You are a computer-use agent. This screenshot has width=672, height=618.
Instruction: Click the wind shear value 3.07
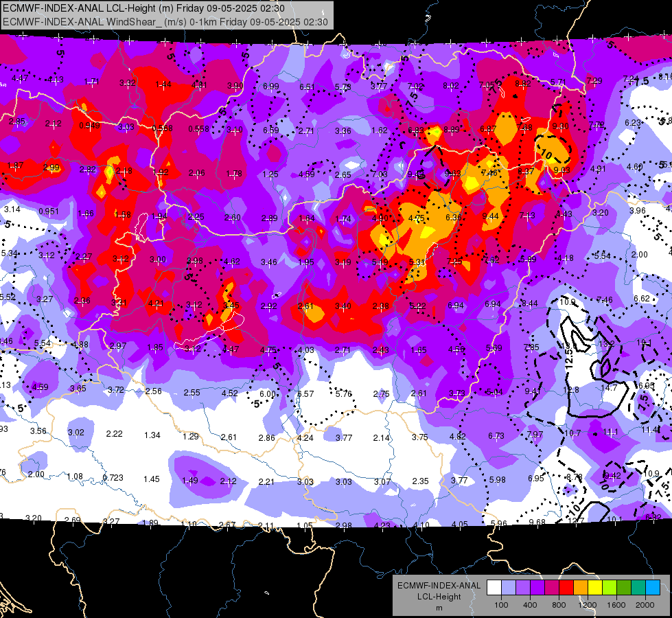coord(382,481)
